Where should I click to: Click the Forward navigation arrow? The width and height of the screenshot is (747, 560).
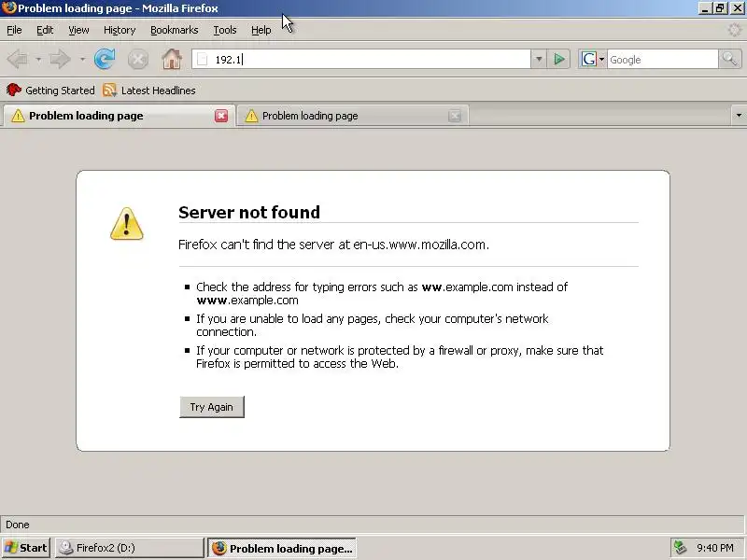[60, 60]
